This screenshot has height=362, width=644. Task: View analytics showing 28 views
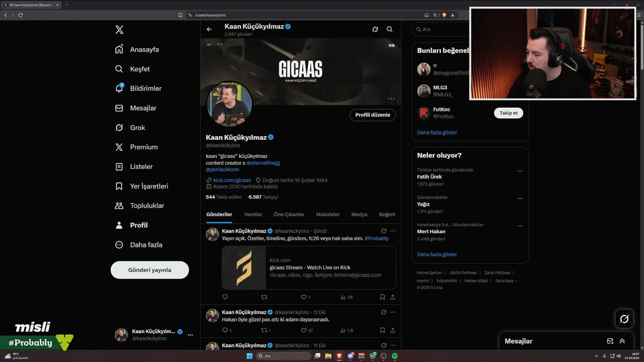(x=346, y=297)
